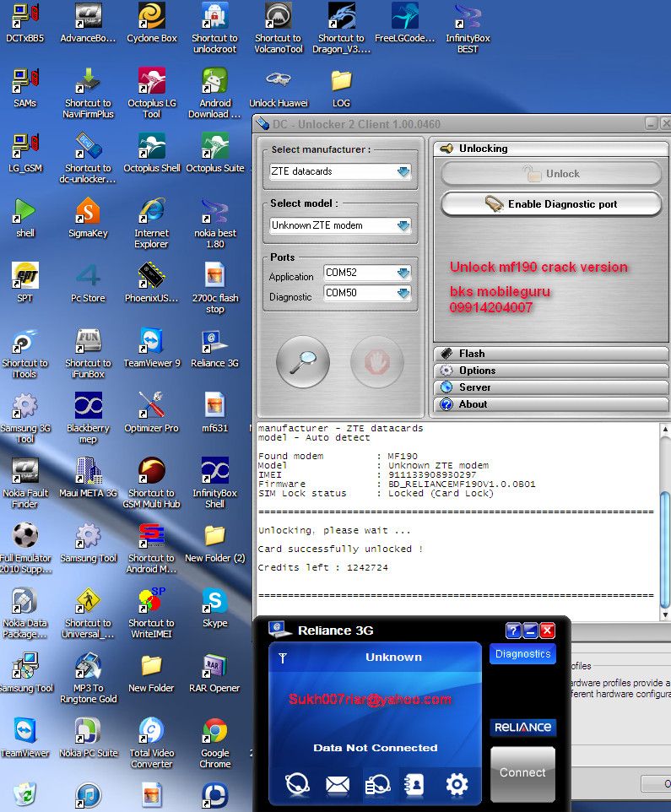Image resolution: width=671 pixels, height=812 pixels.
Task: Open the Reliance 3G desktop shortcut
Action: pos(214,348)
